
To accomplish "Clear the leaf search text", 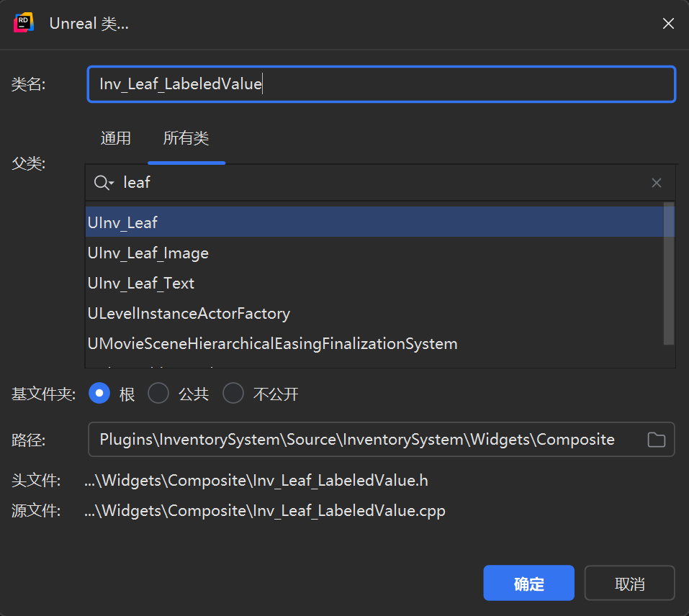I will [x=657, y=183].
